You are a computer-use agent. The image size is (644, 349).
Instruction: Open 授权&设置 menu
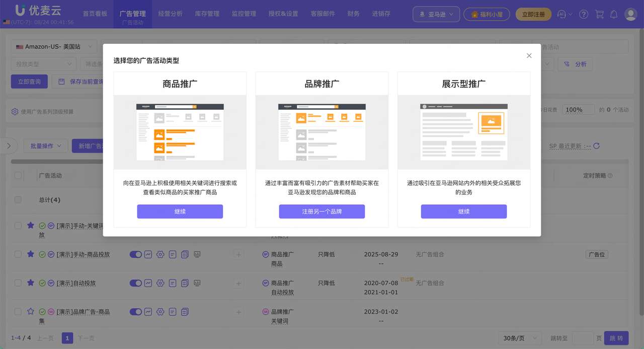point(283,14)
